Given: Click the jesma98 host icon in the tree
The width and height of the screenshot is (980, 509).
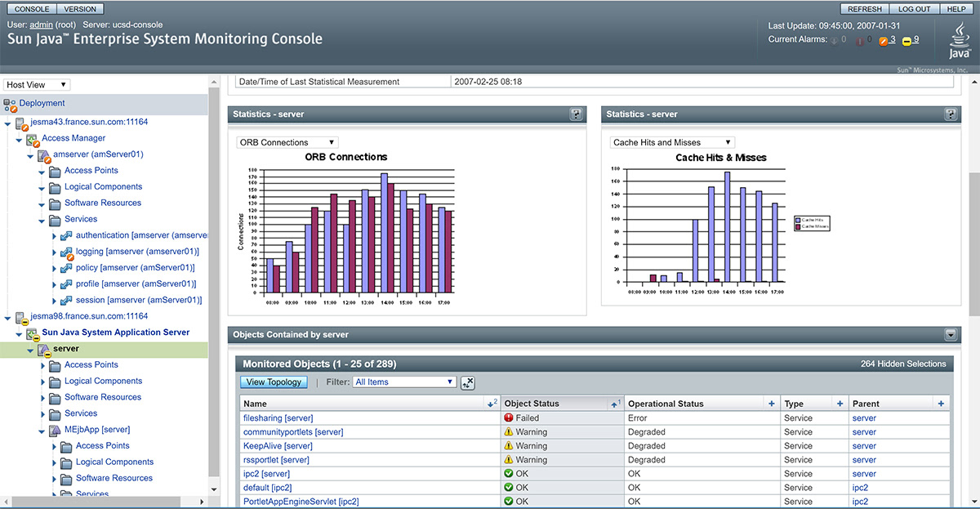Looking at the screenshot, I should tap(21, 317).
